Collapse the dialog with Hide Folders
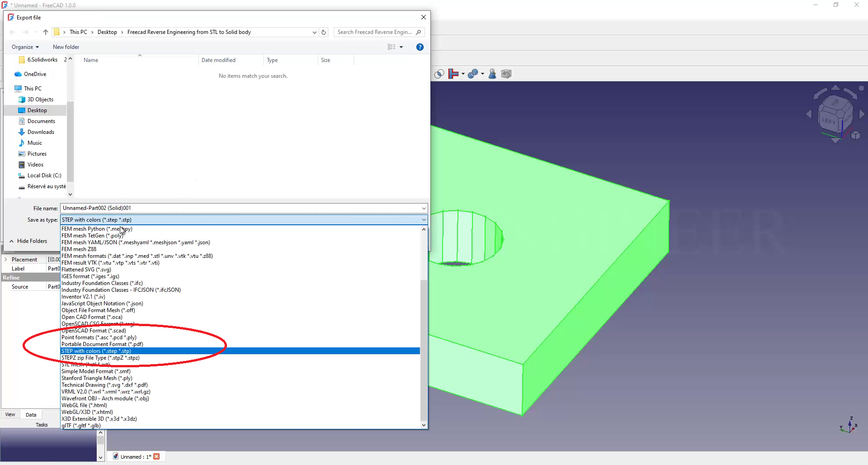This screenshot has width=868, height=465. coord(28,241)
